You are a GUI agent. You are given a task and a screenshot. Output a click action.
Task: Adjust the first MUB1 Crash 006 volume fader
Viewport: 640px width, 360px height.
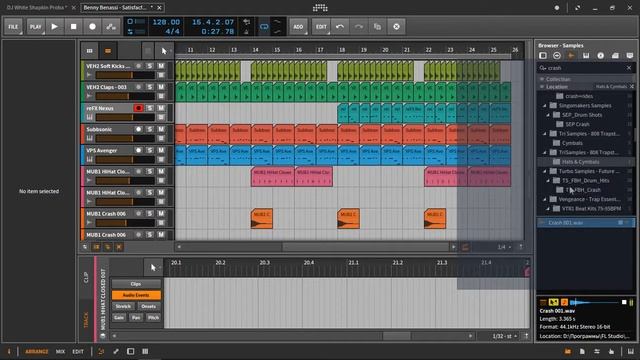125,223
